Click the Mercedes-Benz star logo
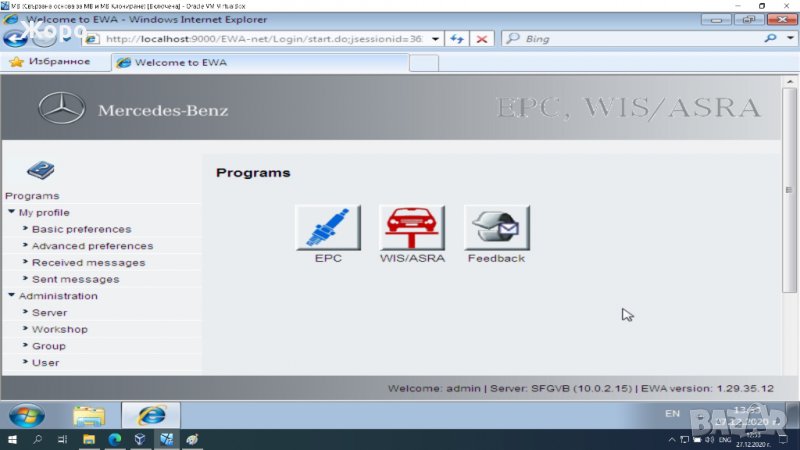The width and height of the screenshot is (800, 450). point(61,109)
